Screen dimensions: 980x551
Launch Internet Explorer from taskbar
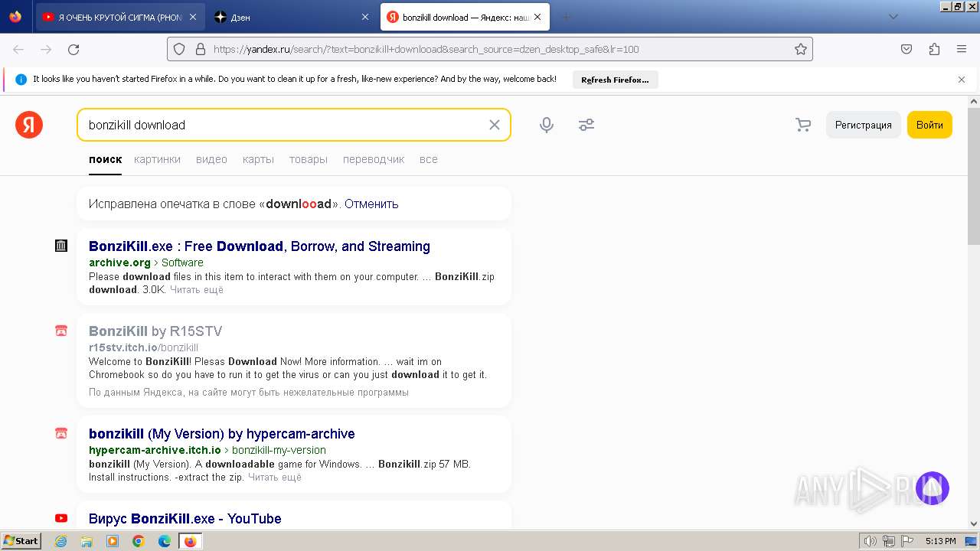tap(61, 541)
